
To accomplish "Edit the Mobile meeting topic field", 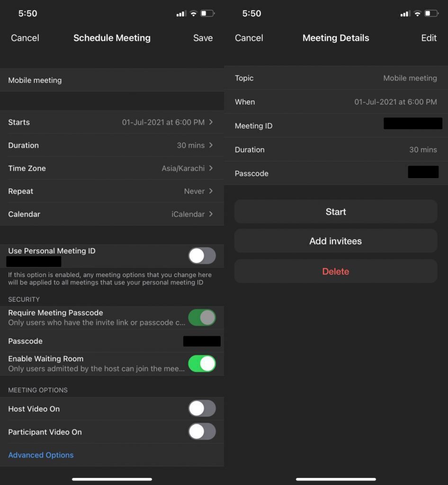I will [112, 80].
